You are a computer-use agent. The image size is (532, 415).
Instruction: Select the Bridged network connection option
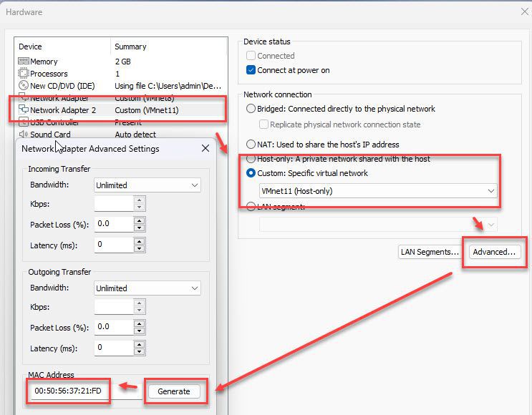click(x=251, y=109)
